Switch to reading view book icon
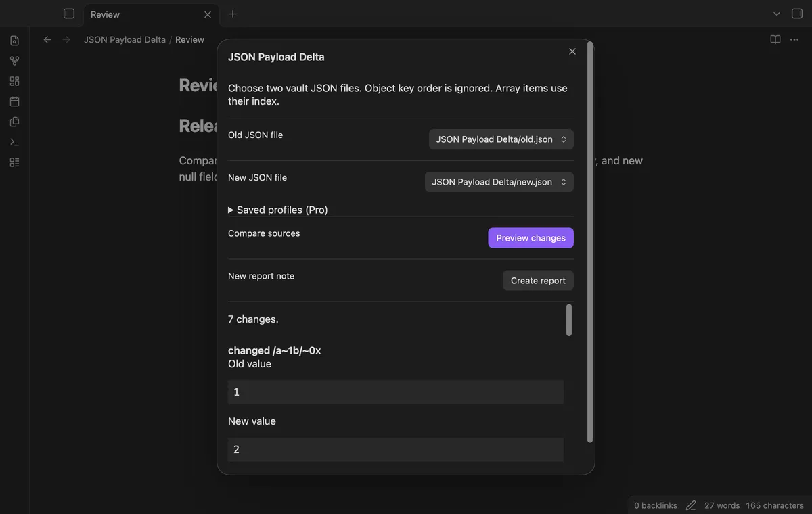The width and height of the screenshot is (812, 514). click(x=775, y=39)
